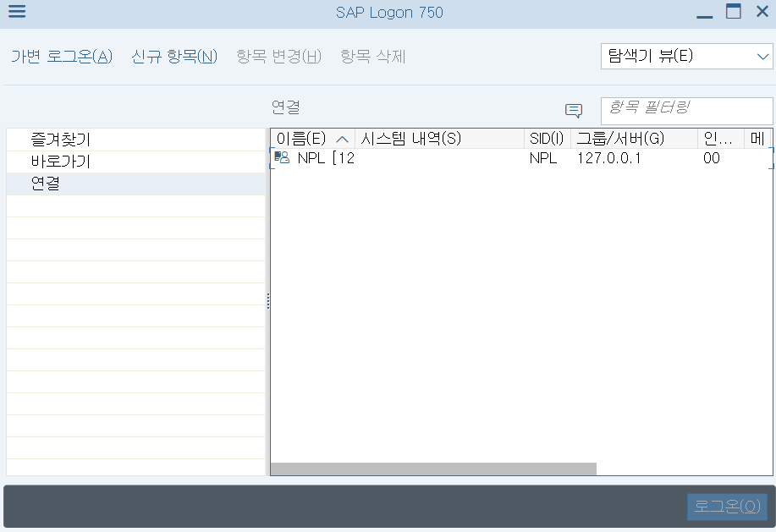Screen dimensions: 776x532
Task: Select the NPL [12 connection row name
Action: [x=326, y=158]
